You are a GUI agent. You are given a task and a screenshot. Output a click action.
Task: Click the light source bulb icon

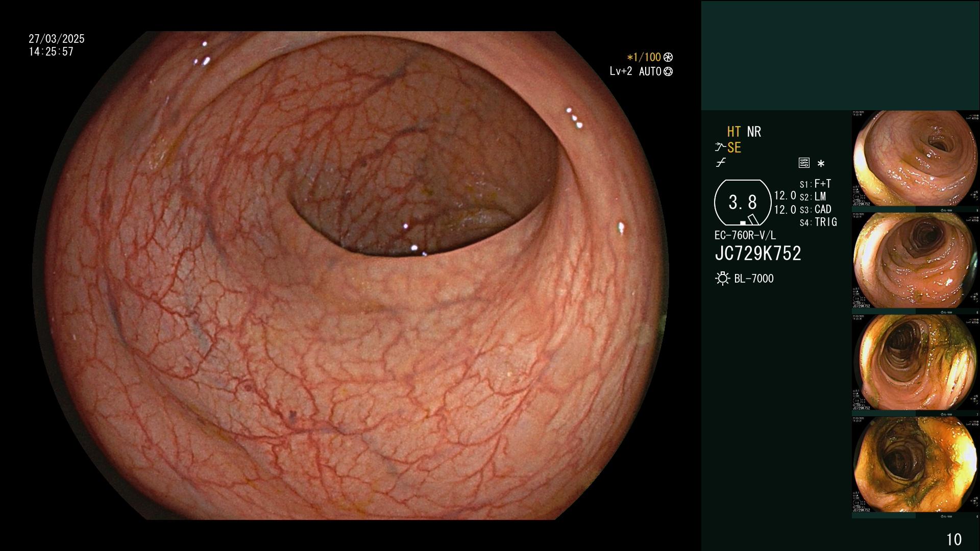(x=722, y=279)
